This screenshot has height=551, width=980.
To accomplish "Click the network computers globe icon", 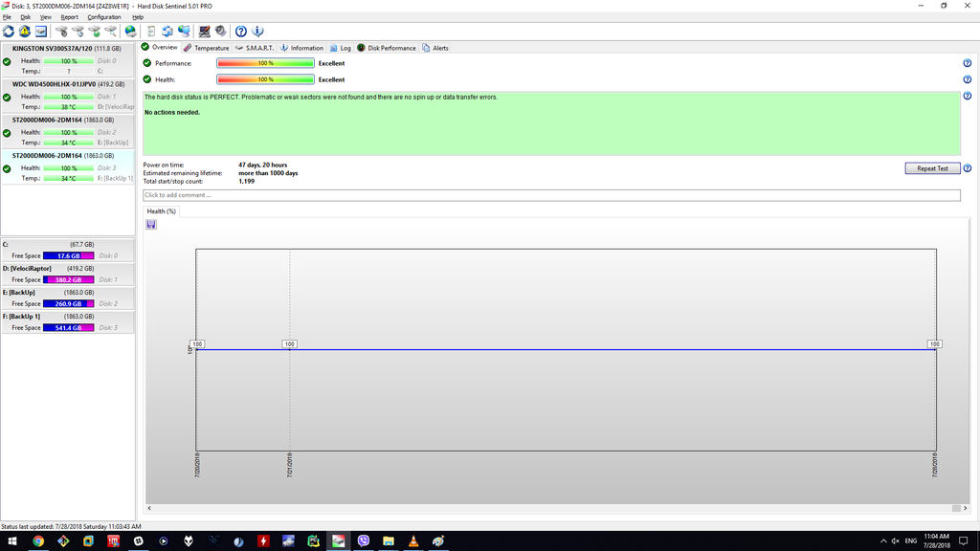I will coord(184,32).
